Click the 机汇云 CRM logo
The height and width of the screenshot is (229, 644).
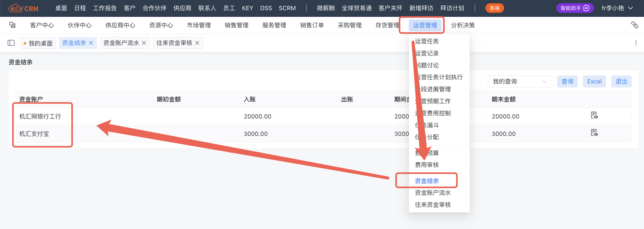click(24, 8)
